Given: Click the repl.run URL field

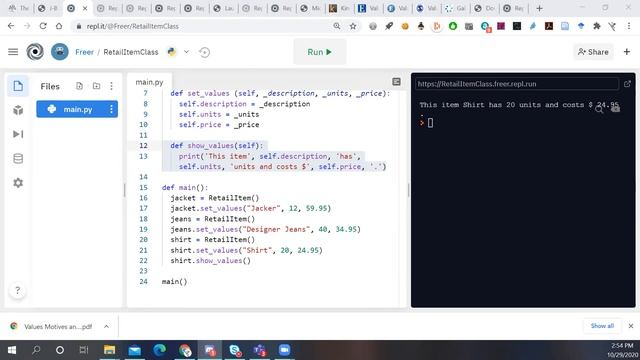Looking at the screenshot, I should (x=516, y=84).
